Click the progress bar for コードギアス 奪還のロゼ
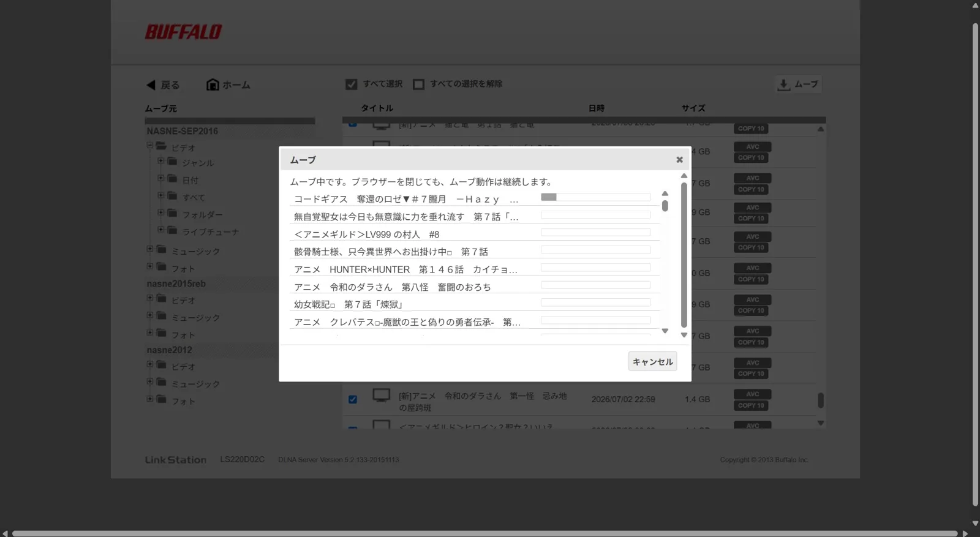Viewport: 980px width, 537px height. 595,197
